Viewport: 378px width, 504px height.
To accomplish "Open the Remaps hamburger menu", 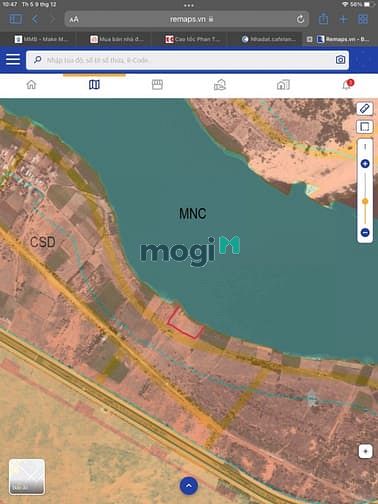I will 13,60.
